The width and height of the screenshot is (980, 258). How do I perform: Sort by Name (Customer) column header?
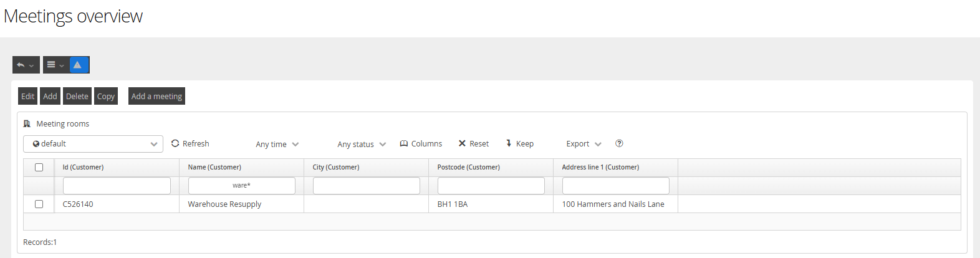click(x=215, y=167)
